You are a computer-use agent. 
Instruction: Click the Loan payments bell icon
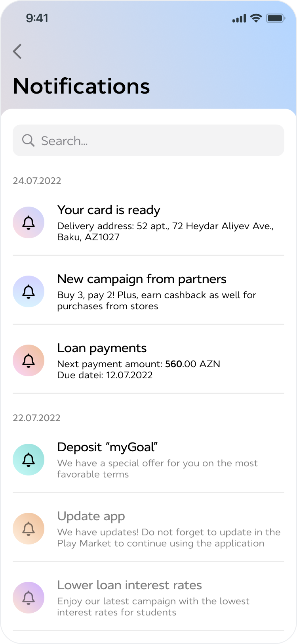click(29, 360)
